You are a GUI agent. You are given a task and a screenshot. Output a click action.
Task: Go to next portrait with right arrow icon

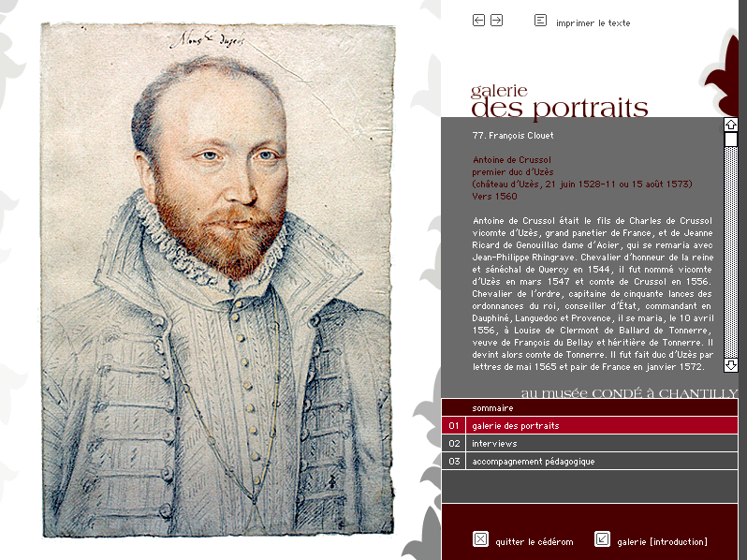coord(496,20)
